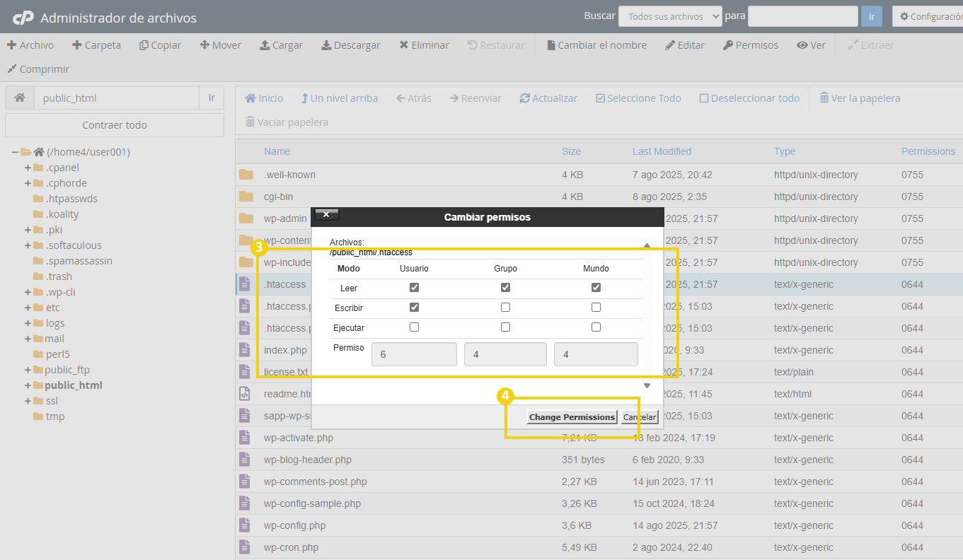Click the Usuario permission number field
963x560 pixels.
click(414, 354)
